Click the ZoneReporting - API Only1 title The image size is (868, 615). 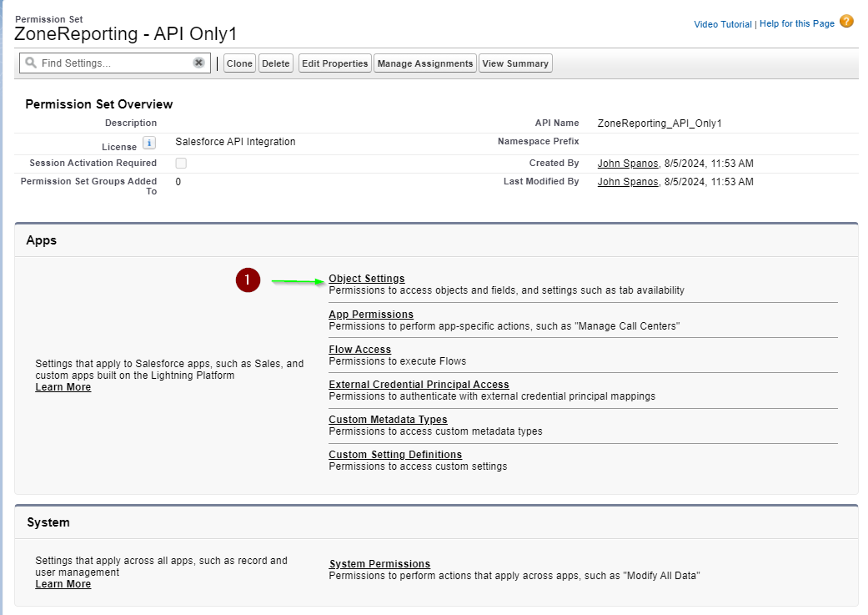(126, 34)
